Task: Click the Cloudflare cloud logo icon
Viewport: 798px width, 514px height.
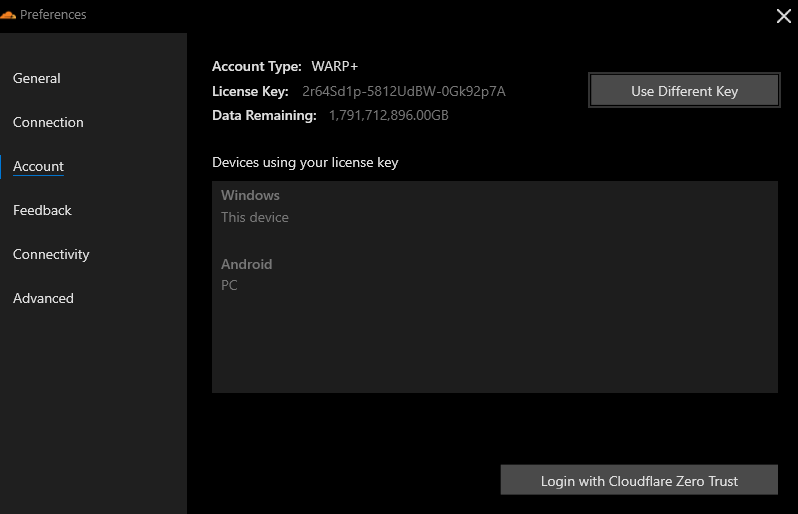Action: (8, 15)
